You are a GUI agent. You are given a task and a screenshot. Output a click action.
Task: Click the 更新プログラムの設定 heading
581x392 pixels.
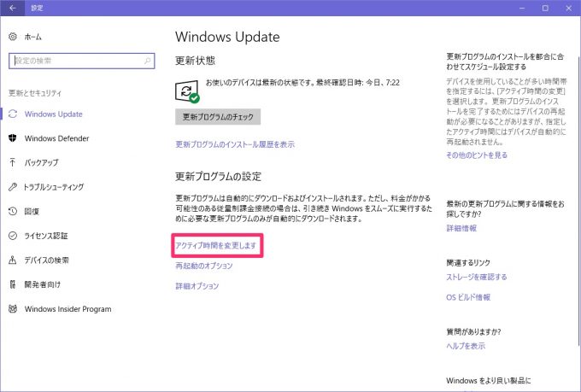point(218,177)
